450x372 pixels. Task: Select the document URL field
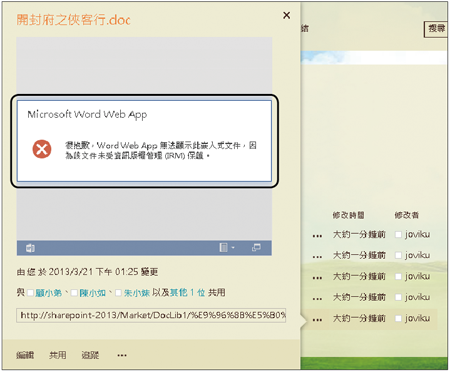click(151, 315)
